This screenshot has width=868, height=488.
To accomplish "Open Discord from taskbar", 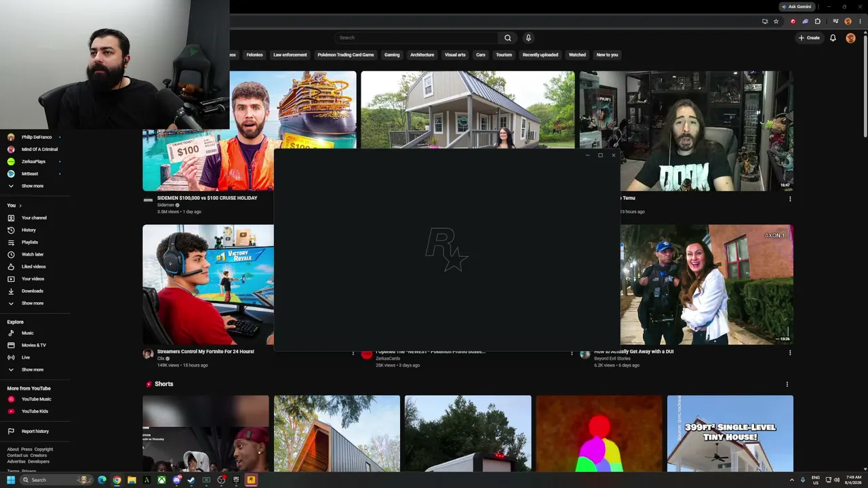I will [x=176, y=480].
